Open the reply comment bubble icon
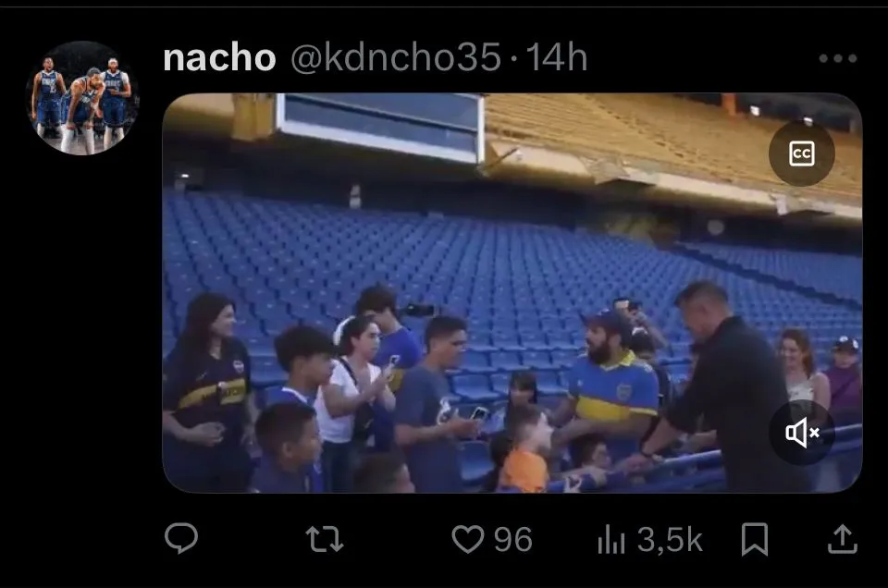 click(181, 538)
